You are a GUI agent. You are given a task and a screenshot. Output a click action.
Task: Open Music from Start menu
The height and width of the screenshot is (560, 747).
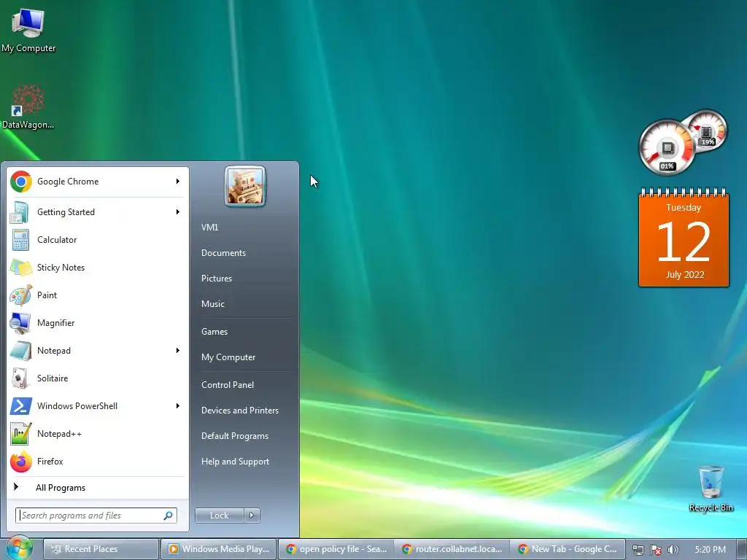click(212, 304)
